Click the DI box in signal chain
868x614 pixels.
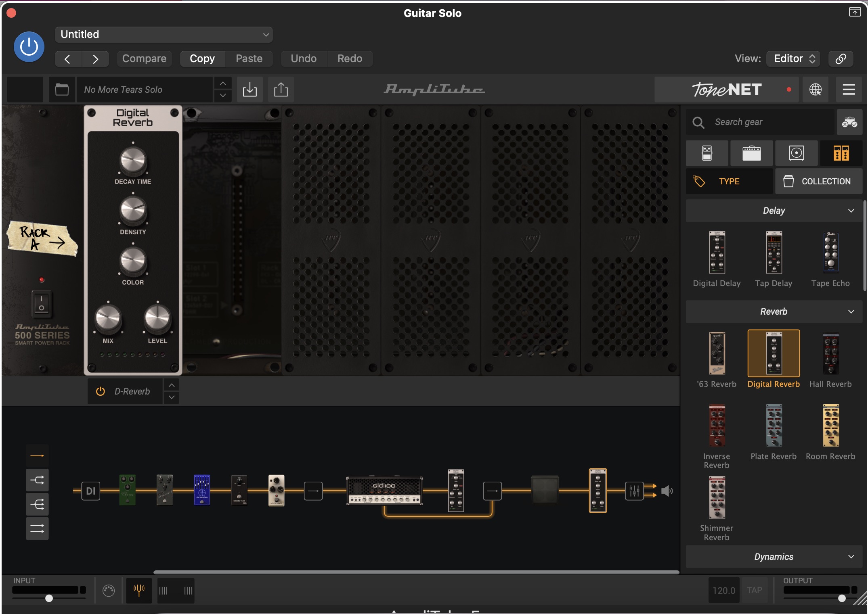point(90,491)
